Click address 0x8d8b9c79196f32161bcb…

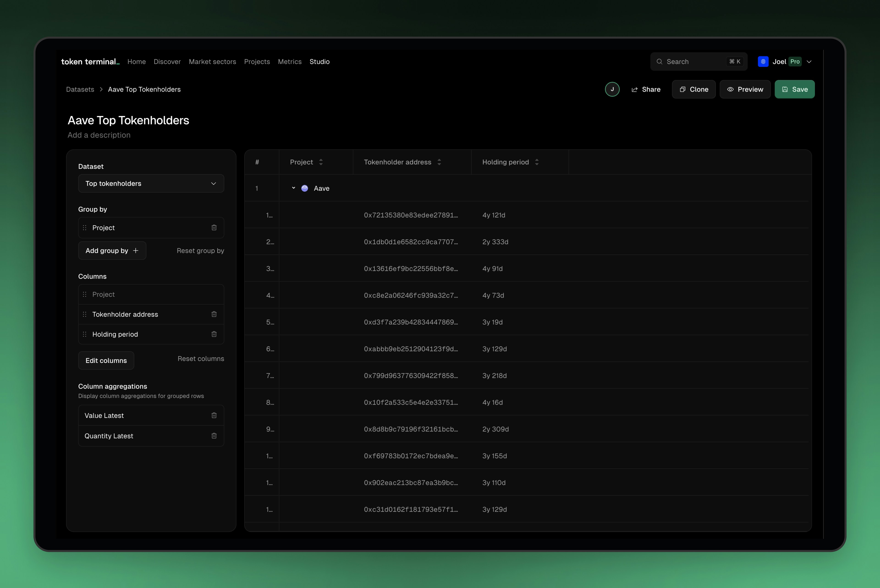pos(411,429)
